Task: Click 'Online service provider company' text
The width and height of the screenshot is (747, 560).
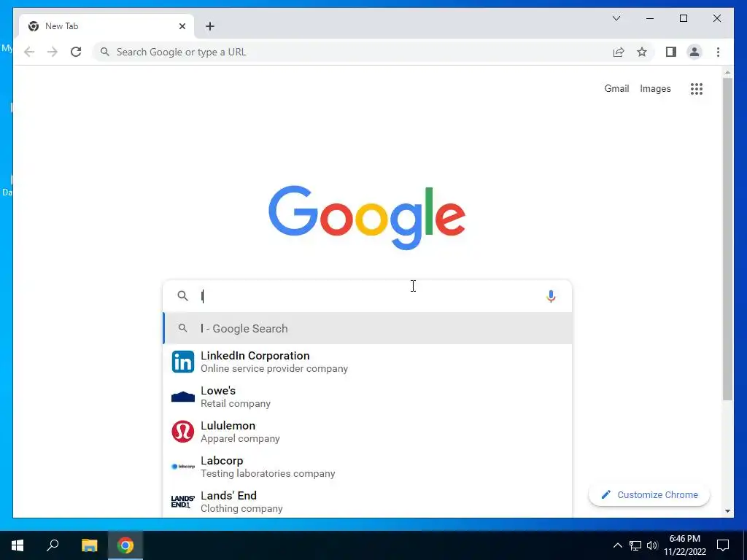Action: (x=274, y=368)
